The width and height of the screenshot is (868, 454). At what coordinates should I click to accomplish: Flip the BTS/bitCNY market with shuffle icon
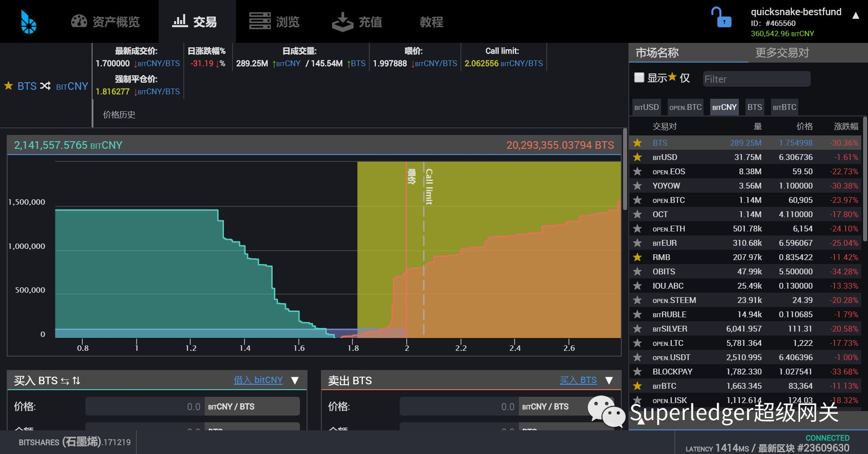point(45,86)
